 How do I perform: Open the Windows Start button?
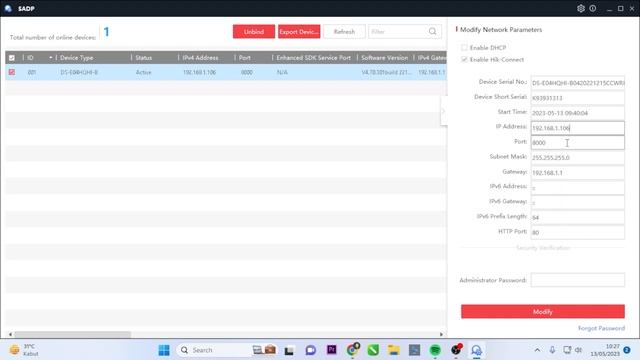164,350
